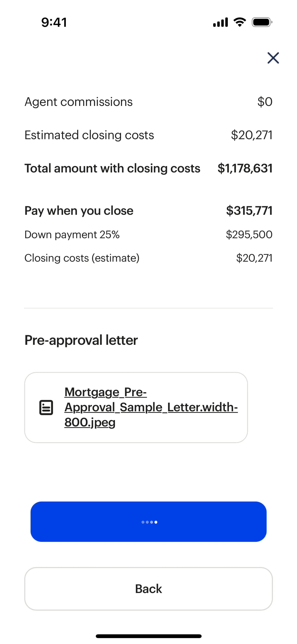Tap the Estimated closing costs label

click(x=89, y=135)
